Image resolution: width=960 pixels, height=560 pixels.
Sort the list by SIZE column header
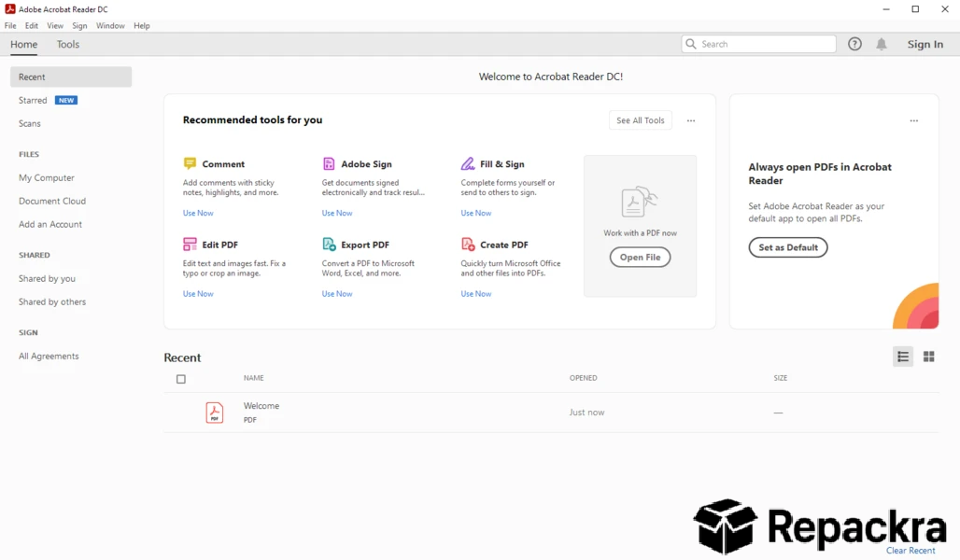(781, 378)
